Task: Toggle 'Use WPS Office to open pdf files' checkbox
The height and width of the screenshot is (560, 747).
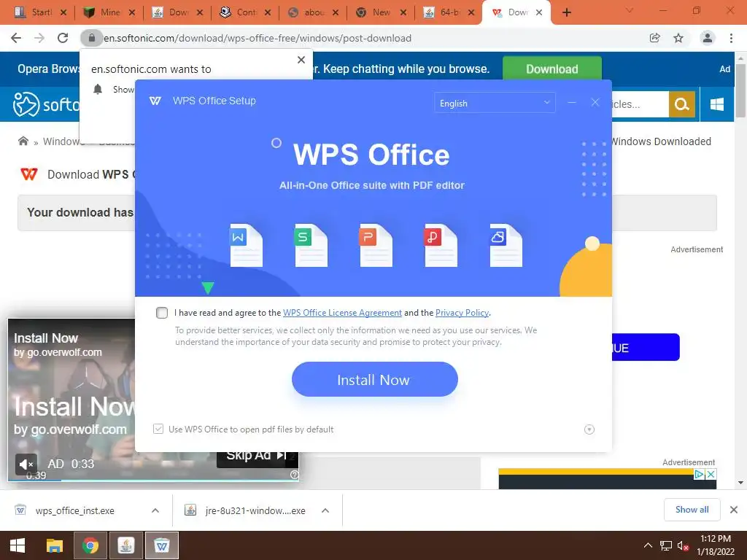Action: (158, 429)
